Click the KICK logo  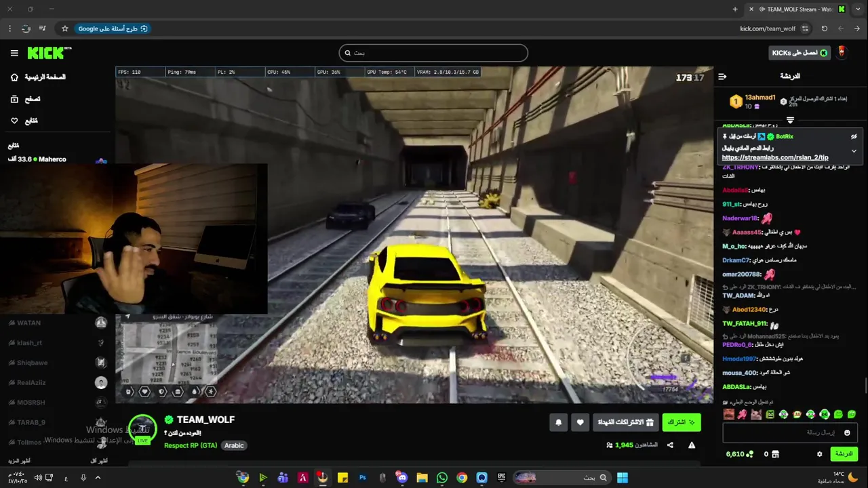49,53
